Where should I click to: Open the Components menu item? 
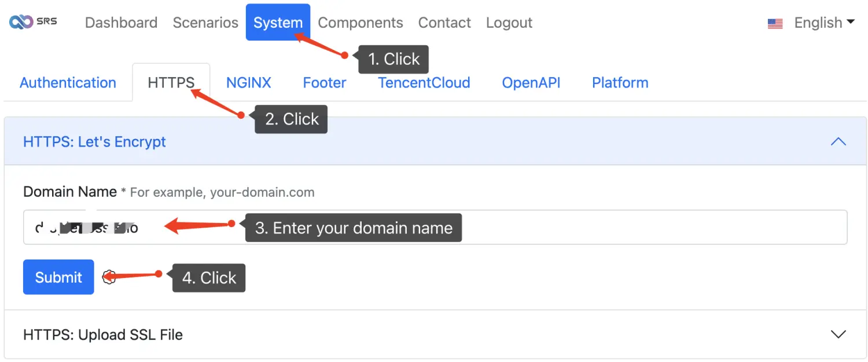point(360,23)
